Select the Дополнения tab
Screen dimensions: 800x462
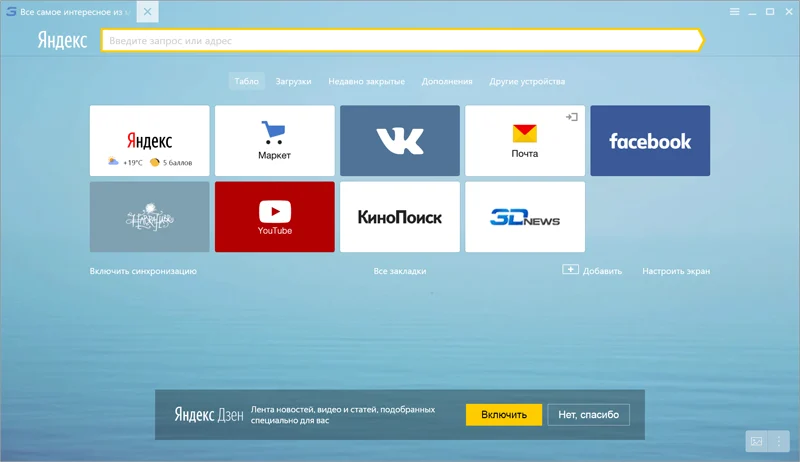tap(447, 81)
